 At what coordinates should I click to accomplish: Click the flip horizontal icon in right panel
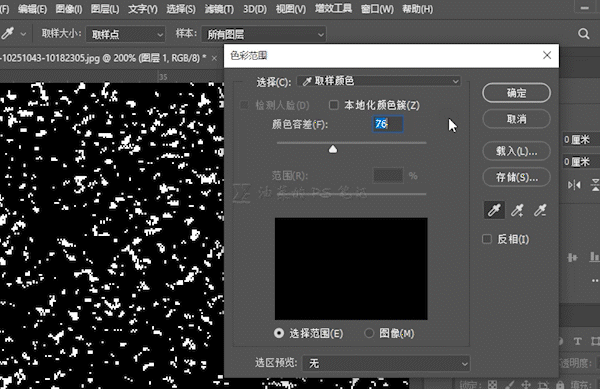pyautogui.click(x=574, y=185)
